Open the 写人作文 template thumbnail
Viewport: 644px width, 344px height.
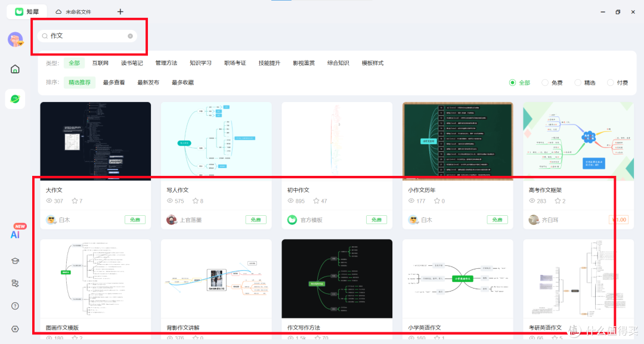[x=216, y=141]
